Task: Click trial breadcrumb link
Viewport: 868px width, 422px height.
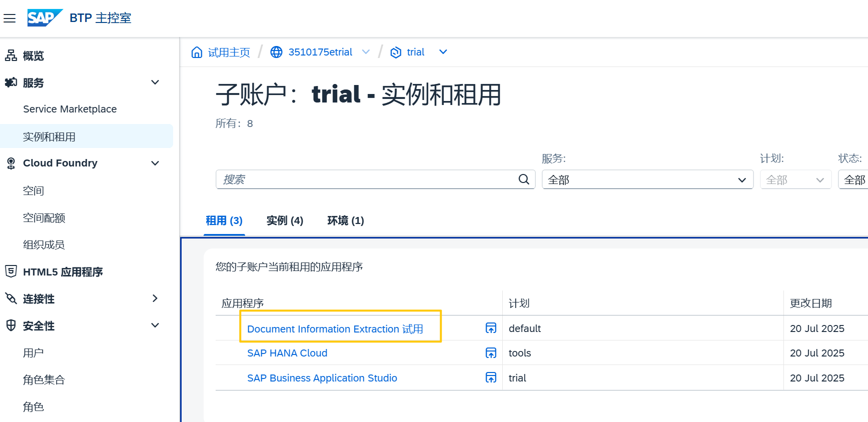Action: click(416, 52)
